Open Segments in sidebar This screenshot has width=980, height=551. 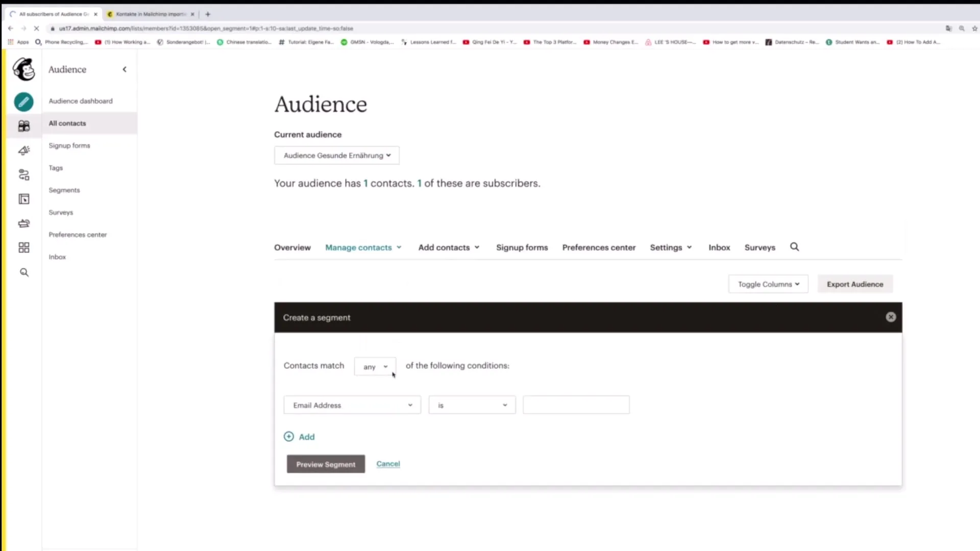pyautogui.click(x=64, y=190)
